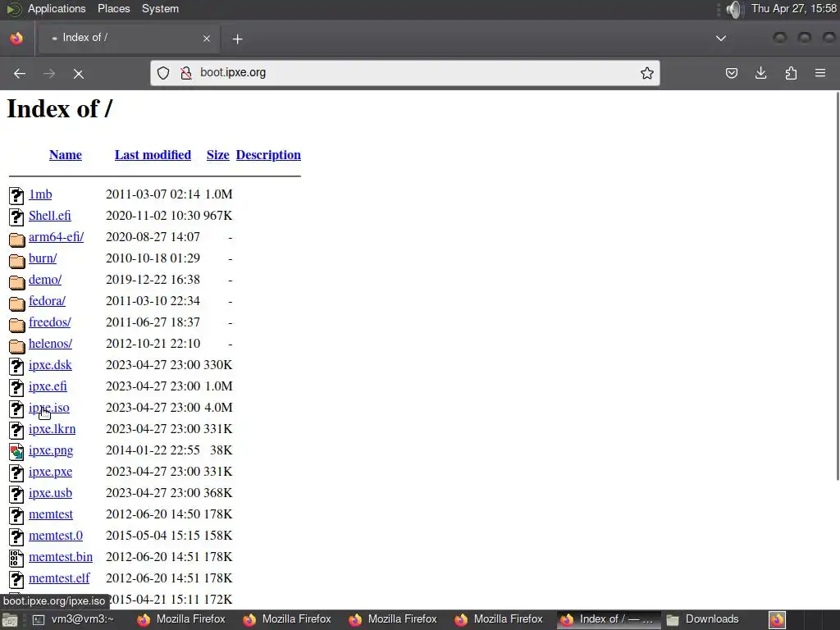Screen dimensions: 840x630
Task: Open the Applications menu
Action: pyautogui.click(x=57, y=8)
